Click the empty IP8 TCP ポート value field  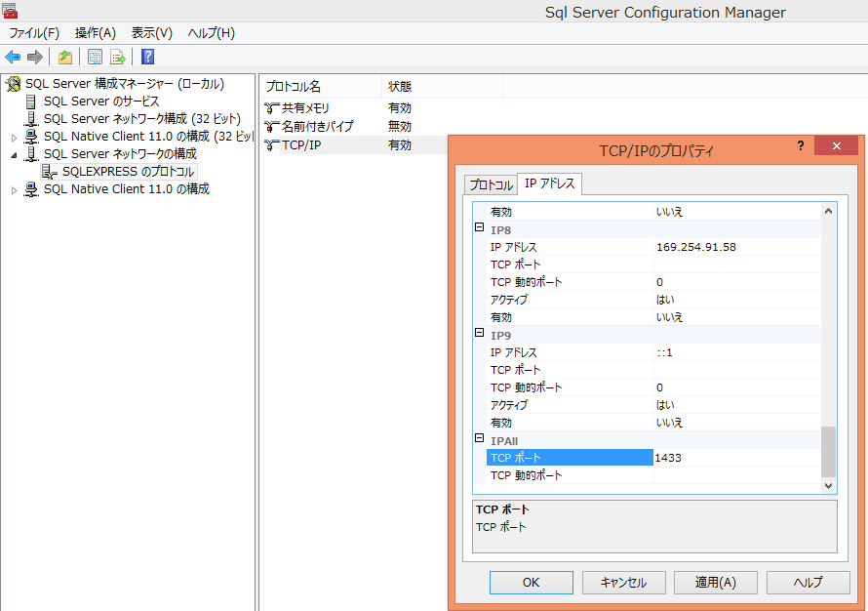(x=736, y=265)
